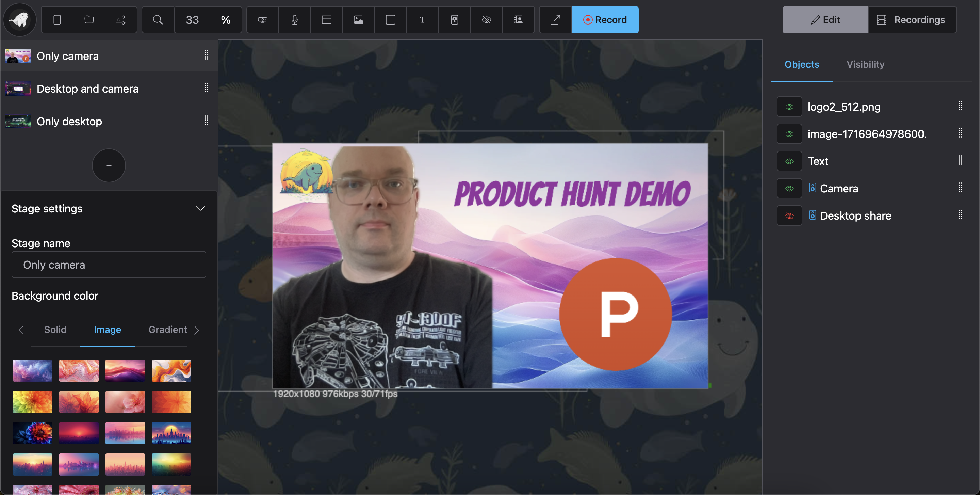
Task: Pick the blue and red dahlia background
Action: coord(32,433)
